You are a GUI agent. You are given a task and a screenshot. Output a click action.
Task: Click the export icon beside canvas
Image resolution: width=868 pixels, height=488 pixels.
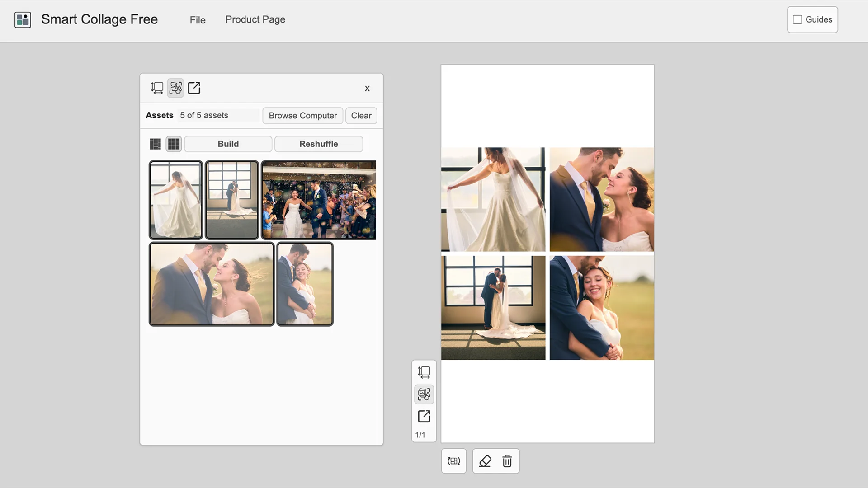coord(424,416)
